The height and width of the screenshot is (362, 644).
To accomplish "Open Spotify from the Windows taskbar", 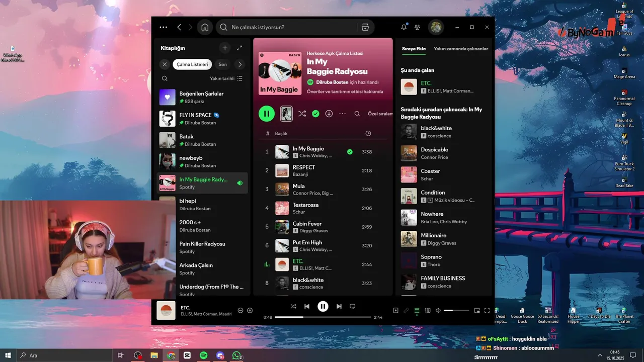I will click(x=204, y=355).
